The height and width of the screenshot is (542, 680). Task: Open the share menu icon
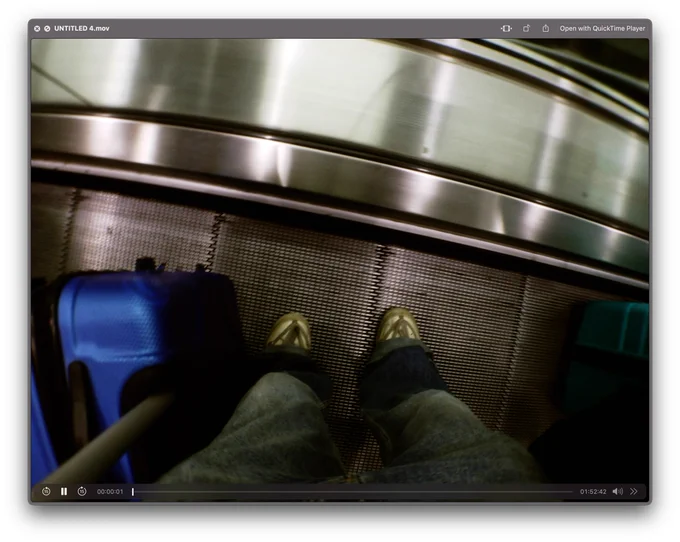pyautogui.click(x=546, y=29)
